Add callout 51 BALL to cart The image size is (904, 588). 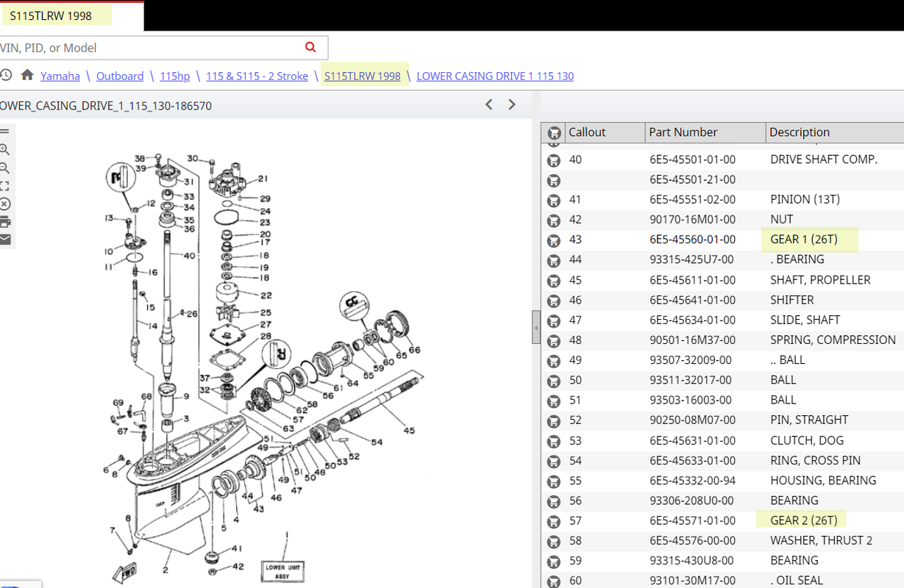(553, 400)
